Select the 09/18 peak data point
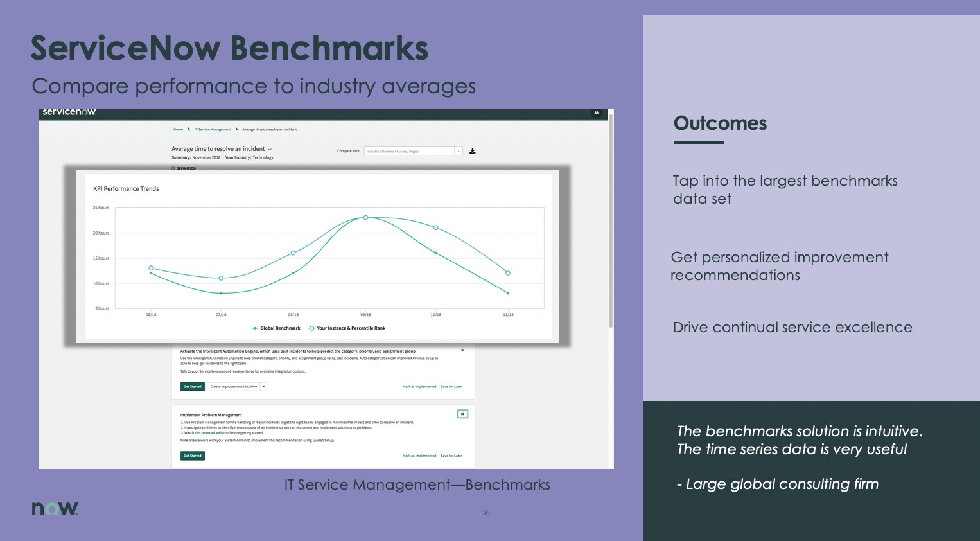 366,217
